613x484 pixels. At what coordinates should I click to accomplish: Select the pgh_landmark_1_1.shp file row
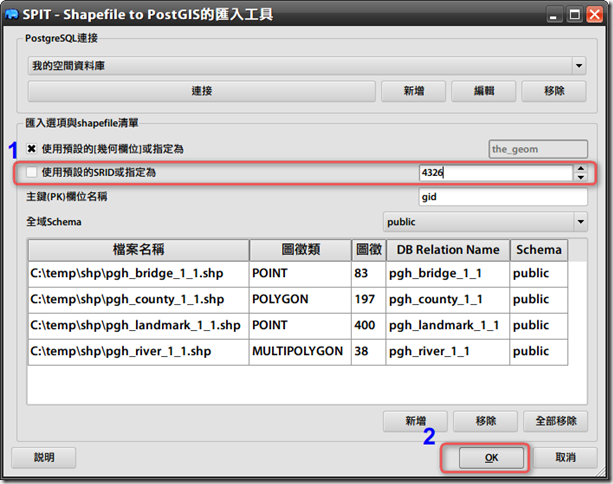(138, 325)
